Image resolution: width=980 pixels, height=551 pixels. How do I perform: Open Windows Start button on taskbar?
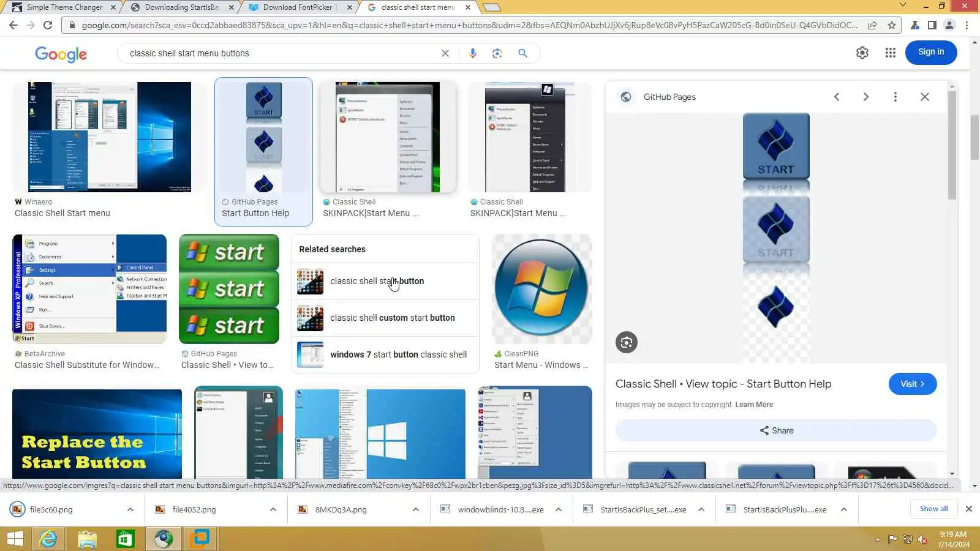click(x=15, y=539)
